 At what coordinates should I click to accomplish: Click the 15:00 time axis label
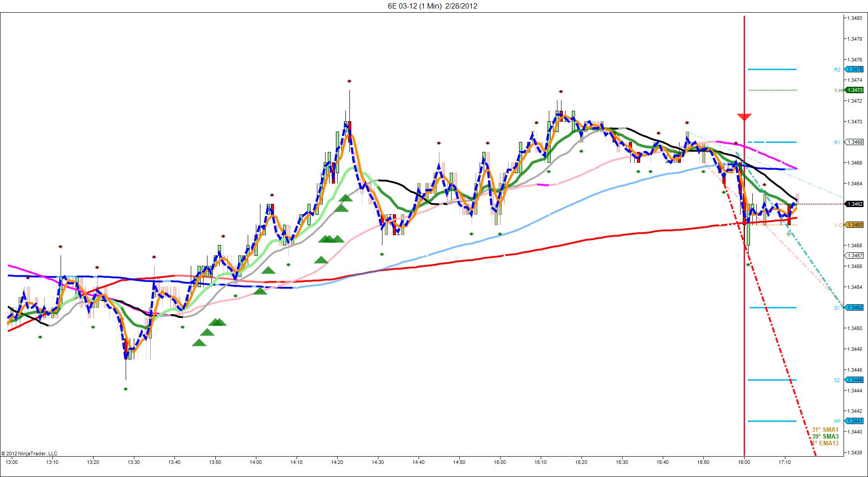500,462
